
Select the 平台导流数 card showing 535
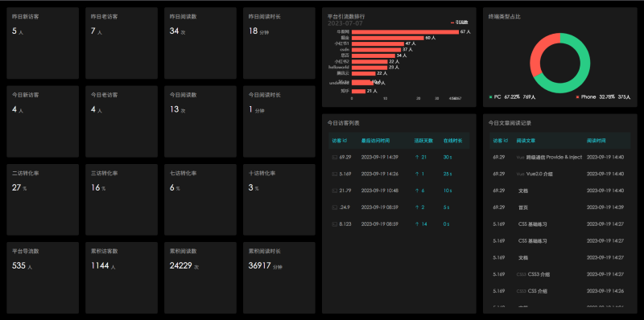pyautogui.click(x=43, y=277)
